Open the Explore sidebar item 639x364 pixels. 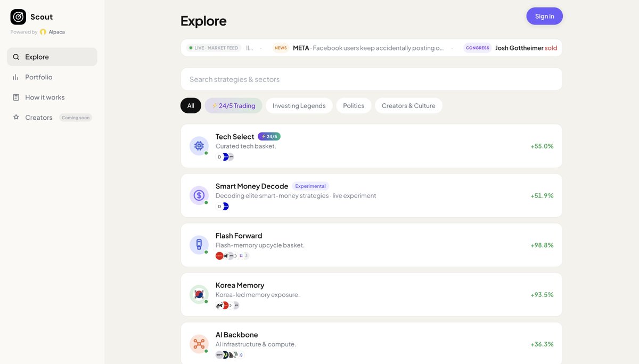point(52,57)
